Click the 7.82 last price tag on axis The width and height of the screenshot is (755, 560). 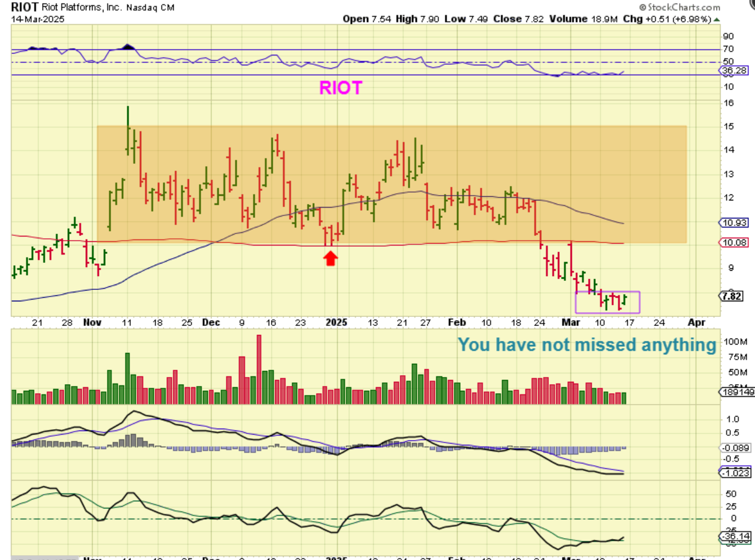tap(733, 296)
